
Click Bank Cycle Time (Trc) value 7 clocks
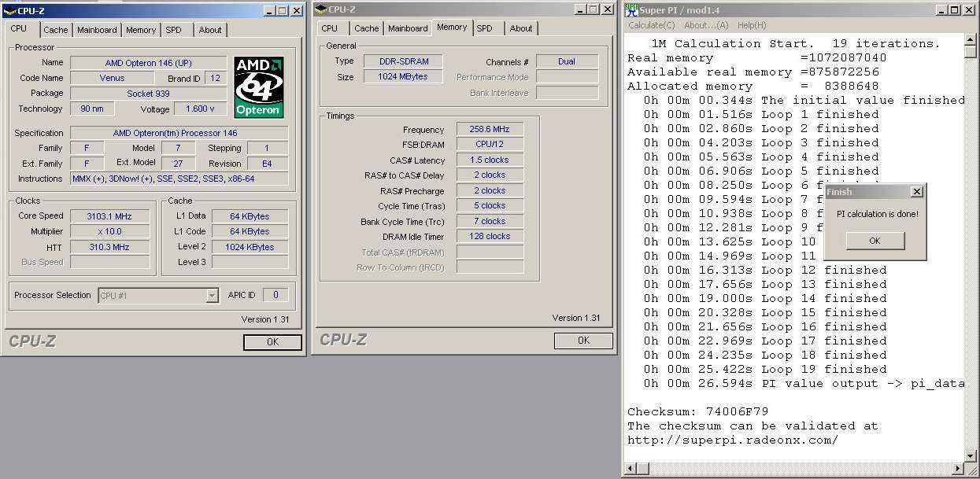490,221
